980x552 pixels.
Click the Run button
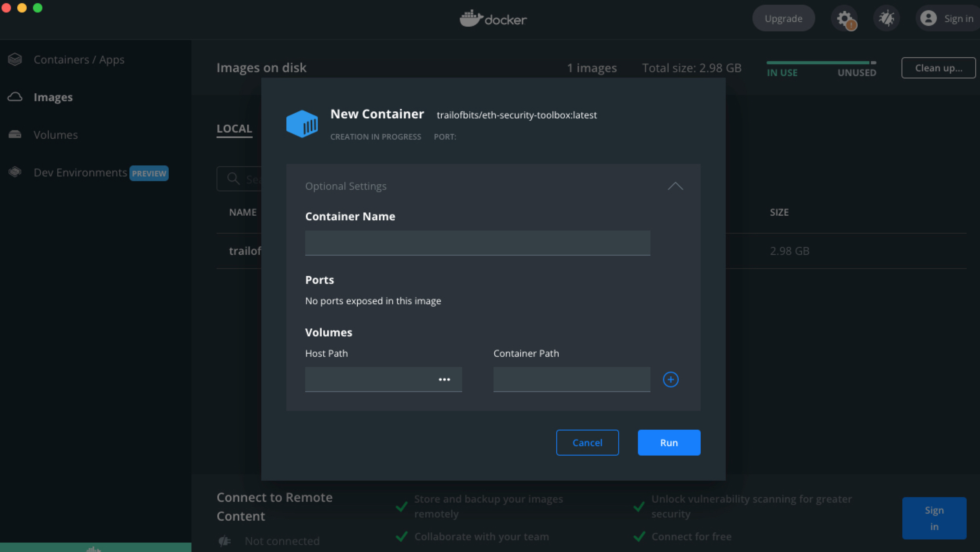pyautogui.click(x=669, y=443)
